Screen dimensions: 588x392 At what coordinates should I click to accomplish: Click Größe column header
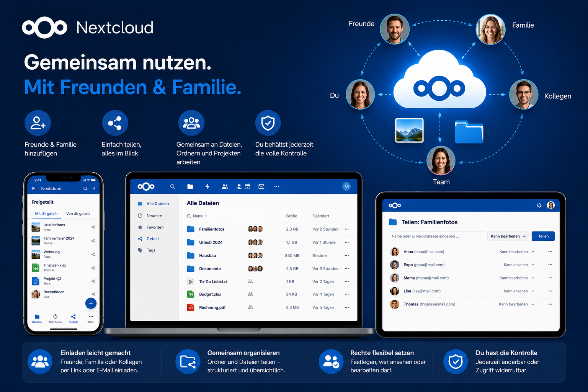point(292,216)
